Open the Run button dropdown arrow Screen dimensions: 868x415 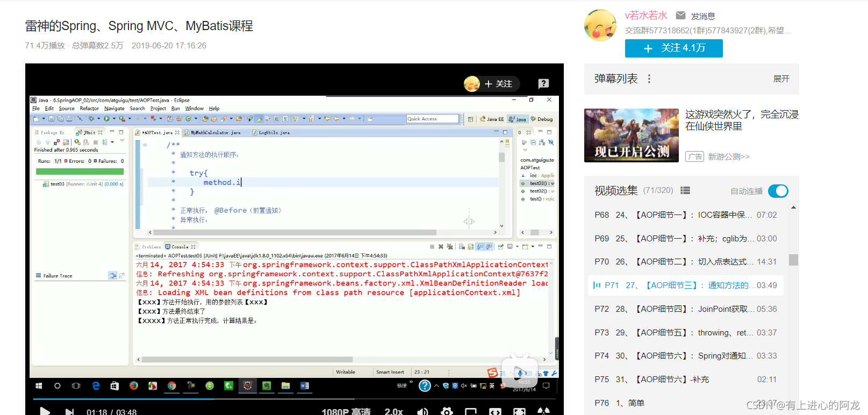(114, 119)
